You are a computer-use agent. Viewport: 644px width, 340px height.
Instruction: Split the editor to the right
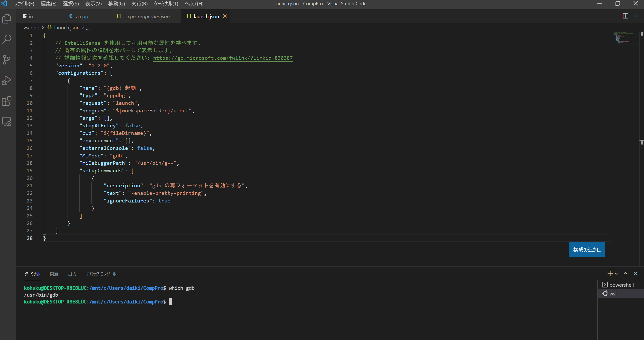pos(625,16)
